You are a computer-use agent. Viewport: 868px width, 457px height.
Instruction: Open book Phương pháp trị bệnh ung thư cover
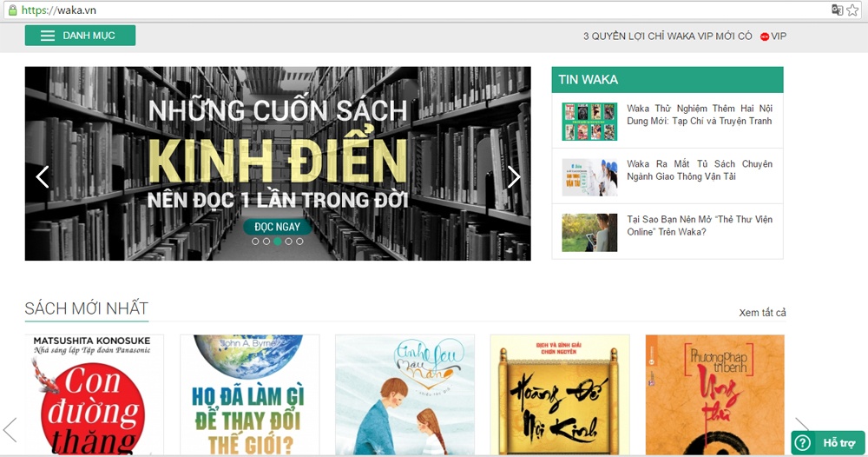pyautogui.click(x=714, y=395)
